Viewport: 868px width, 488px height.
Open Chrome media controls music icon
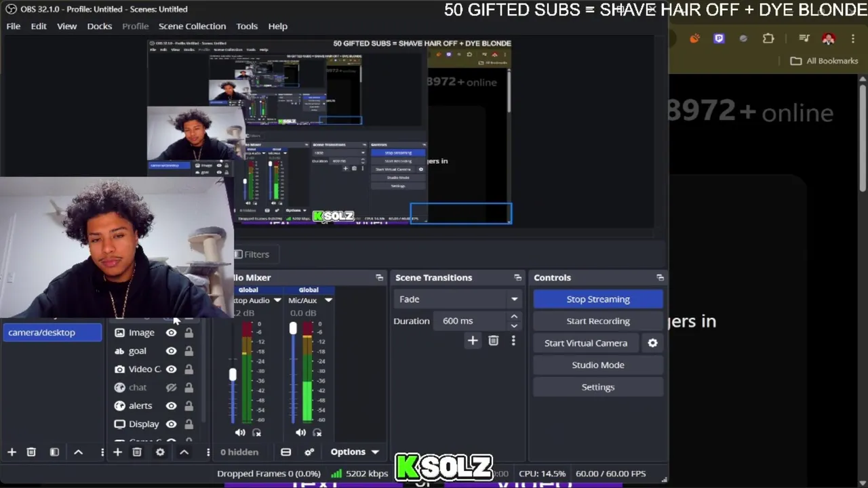804,39
